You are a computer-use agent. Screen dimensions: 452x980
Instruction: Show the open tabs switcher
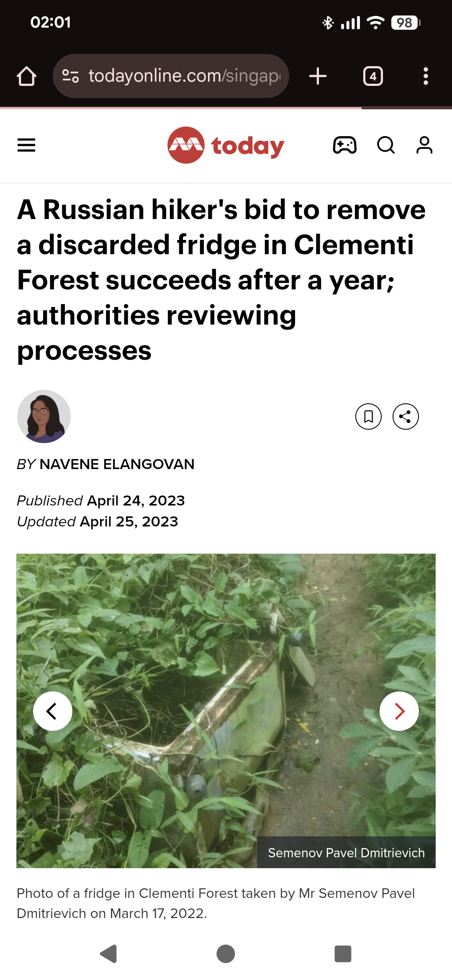coord(373,76)
